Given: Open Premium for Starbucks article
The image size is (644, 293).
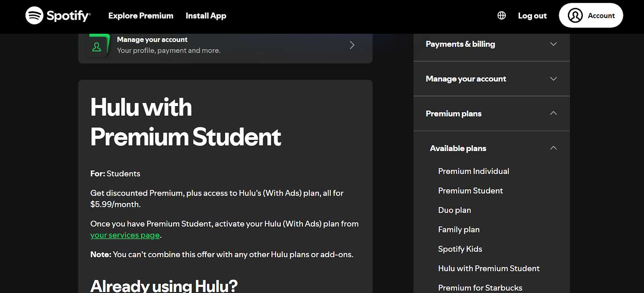Looking at the screenshot, I should (480, 287).
